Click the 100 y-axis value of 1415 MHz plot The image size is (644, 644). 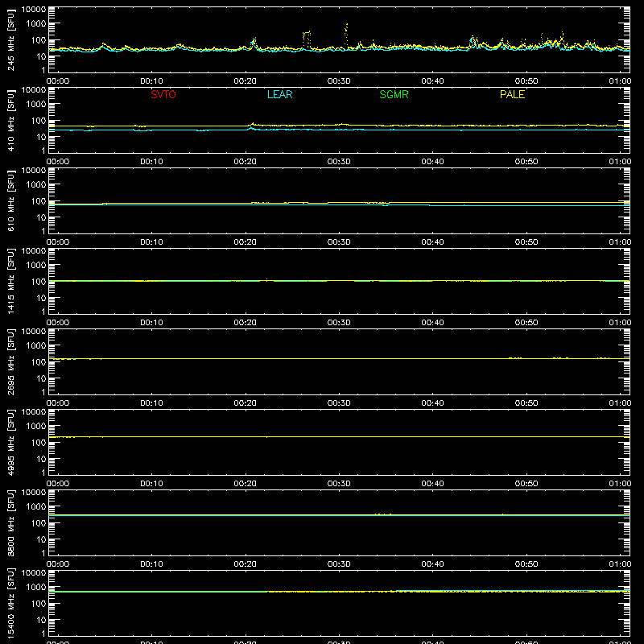point(39,281)
